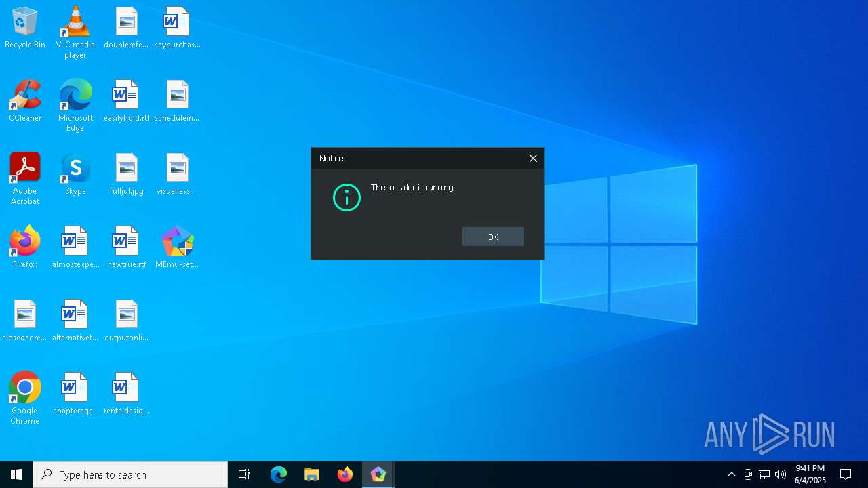This screenshot has height=488, width=868.
Task: Switch to the MEmu installer taskbar item
Action: (378, 474)
